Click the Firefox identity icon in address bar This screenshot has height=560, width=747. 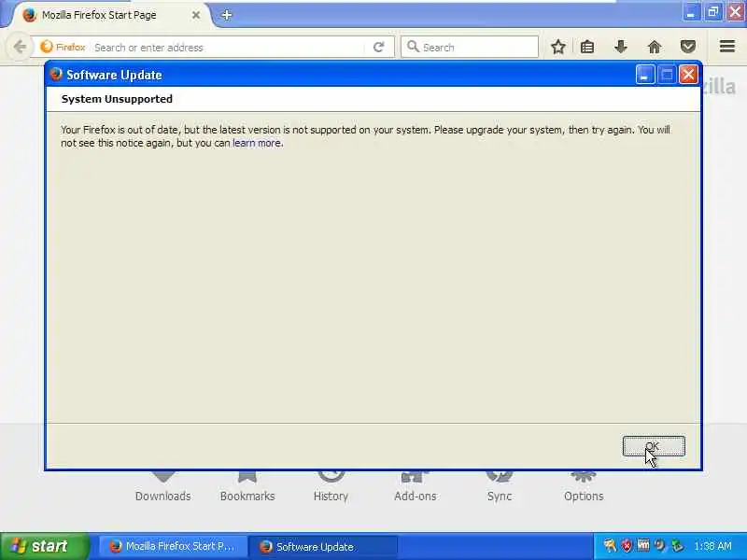click(63, 47)
